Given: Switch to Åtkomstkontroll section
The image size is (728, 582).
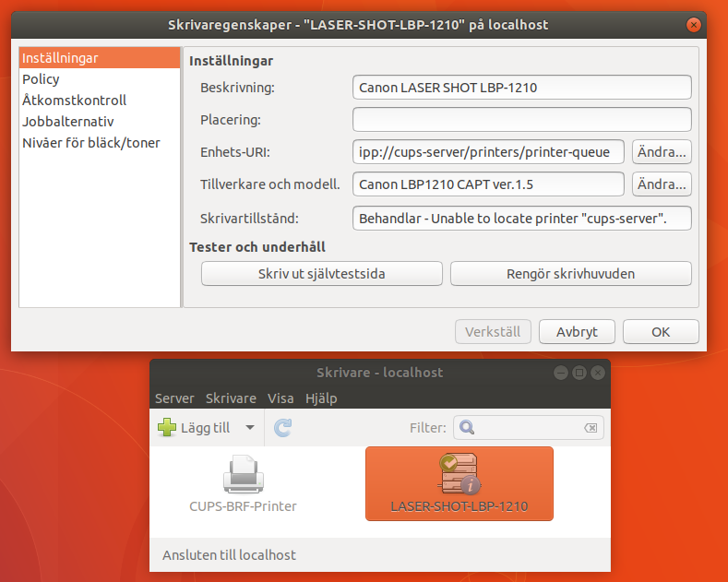Looking at the screenshot, I should tap(100, 101).
